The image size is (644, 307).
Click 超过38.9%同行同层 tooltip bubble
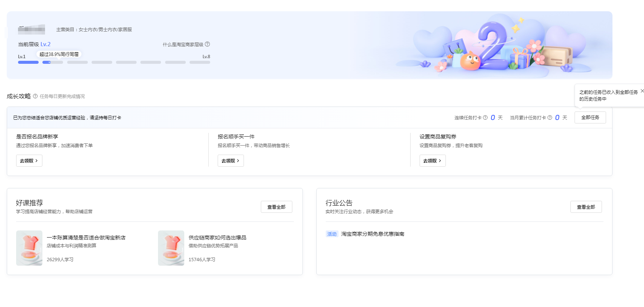(x=59, y=54)
